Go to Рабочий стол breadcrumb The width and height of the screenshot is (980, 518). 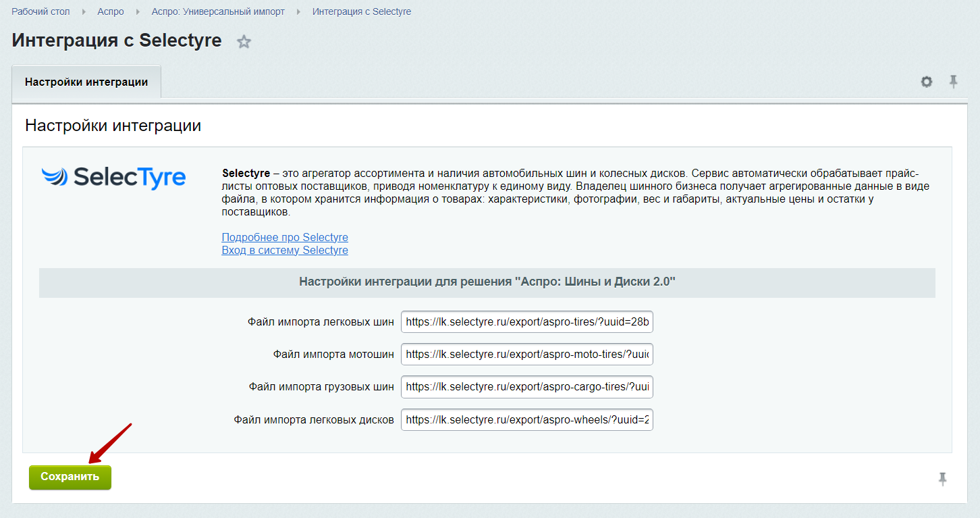pyautogui.click(x=40, y=11)
